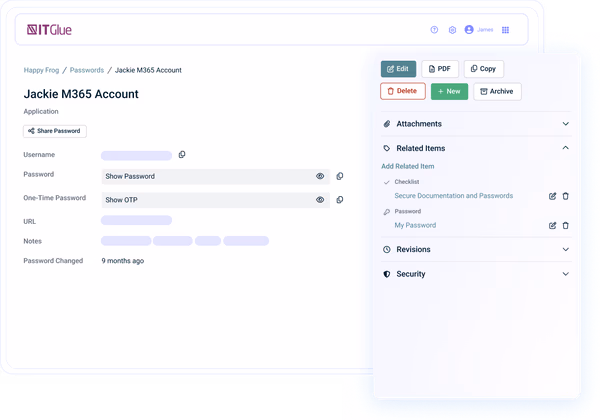Viewport: 600px width, 420px height.
Task: Click the Revisions clock icon
Action: 387,249
